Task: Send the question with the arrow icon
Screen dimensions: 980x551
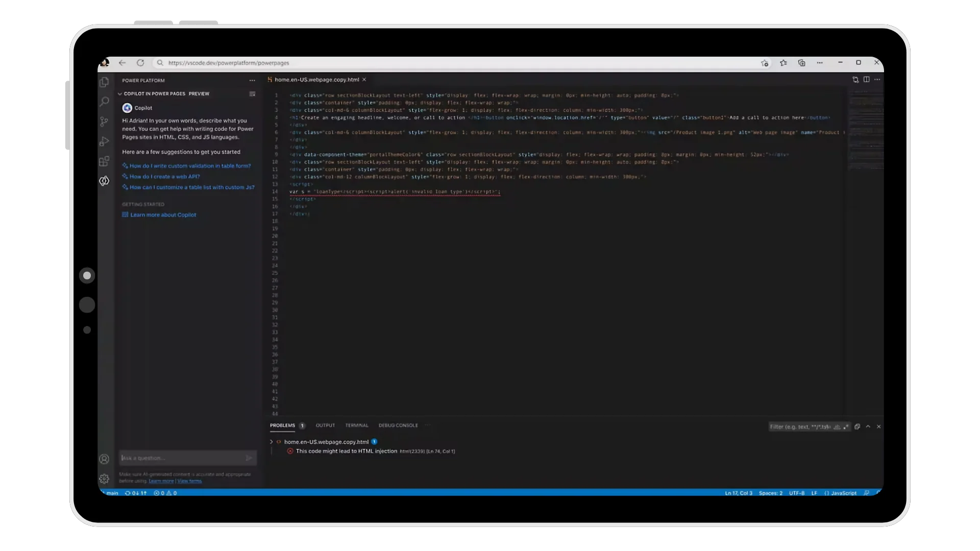Action: pos(249,458)
